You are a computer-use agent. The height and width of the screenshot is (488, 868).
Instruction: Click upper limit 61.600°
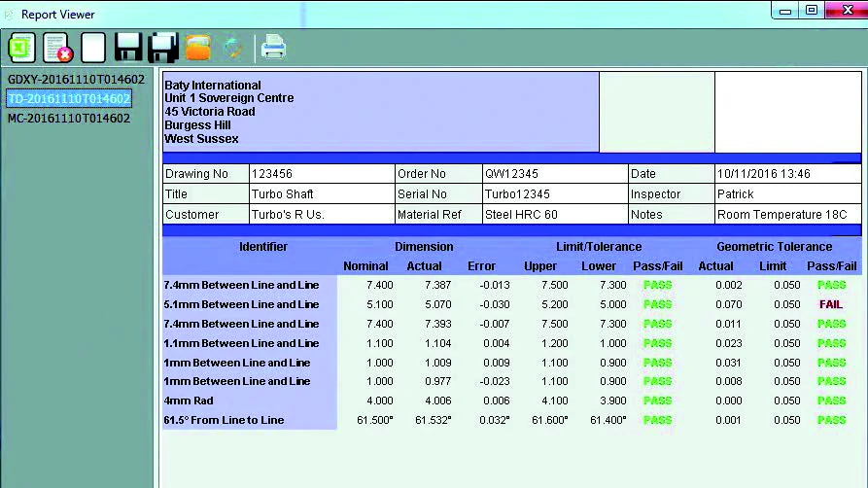click(x=550, y=420)
